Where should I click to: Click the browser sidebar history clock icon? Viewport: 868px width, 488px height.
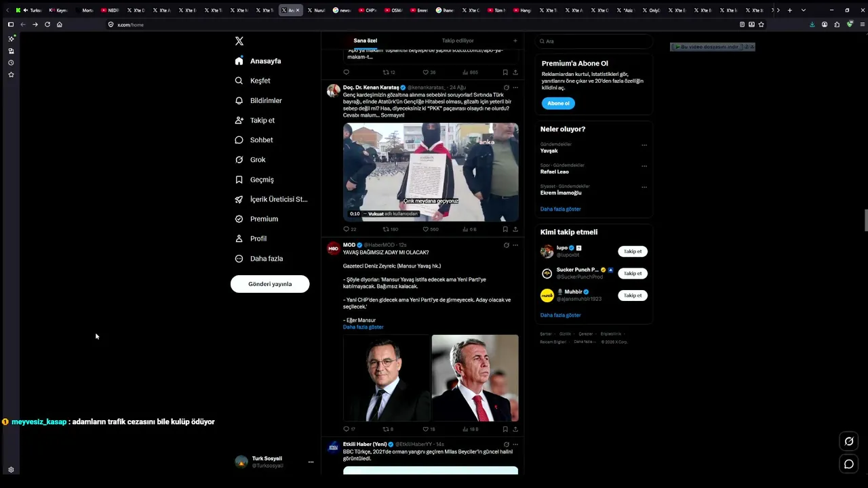tap(11, 63)
